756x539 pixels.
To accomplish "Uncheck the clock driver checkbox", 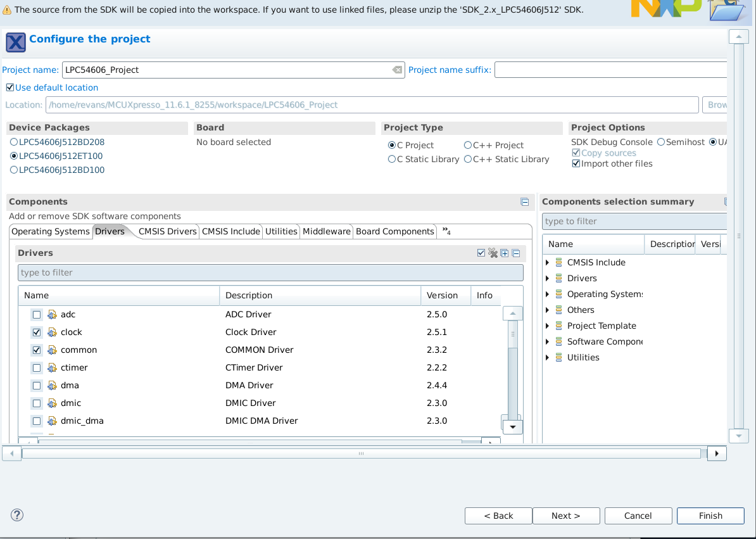I will (37, 333).
